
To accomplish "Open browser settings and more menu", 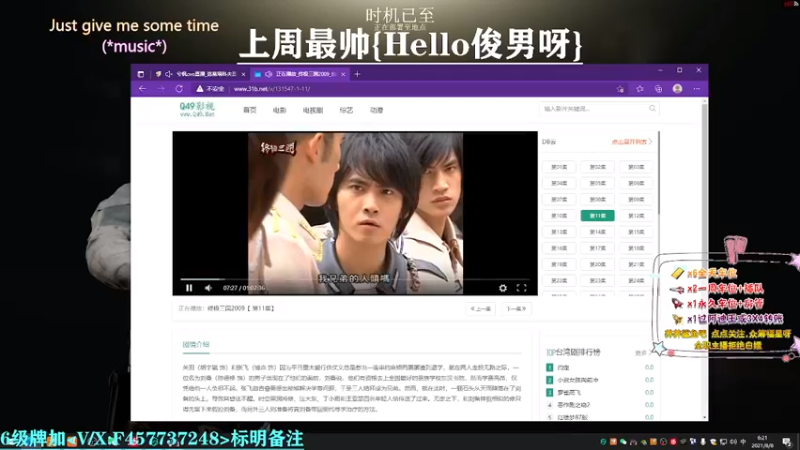I will (x=697, y=89).
